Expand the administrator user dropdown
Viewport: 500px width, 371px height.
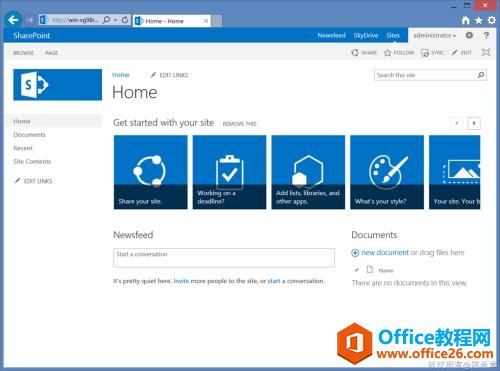click(435, 35)
